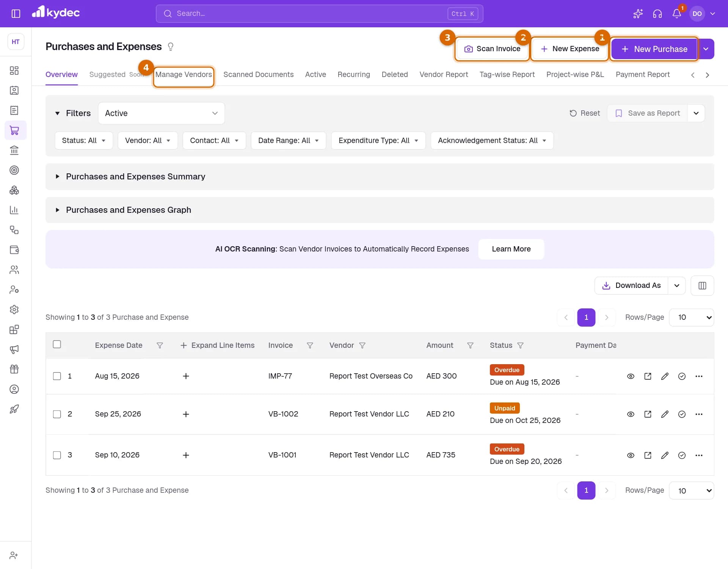Mark VB-1001 row with check circle icon
The height and width of the screenshot is (569, 728).
682,455
